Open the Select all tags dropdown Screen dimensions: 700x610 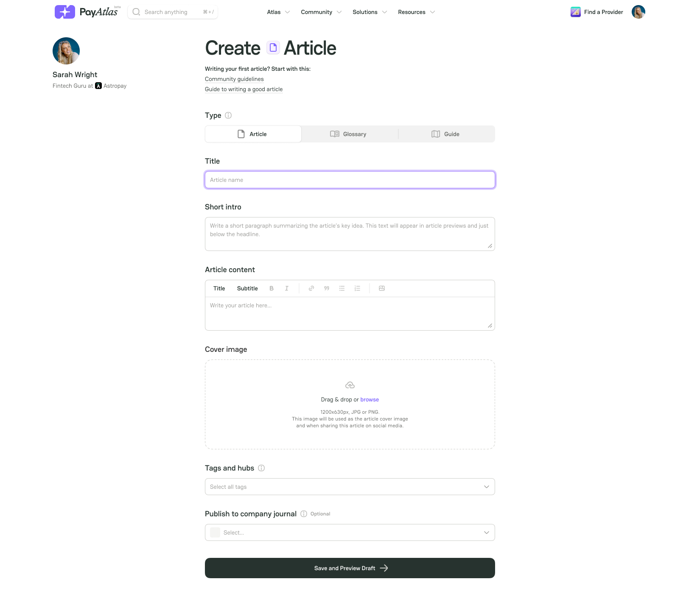pos(350,487)
